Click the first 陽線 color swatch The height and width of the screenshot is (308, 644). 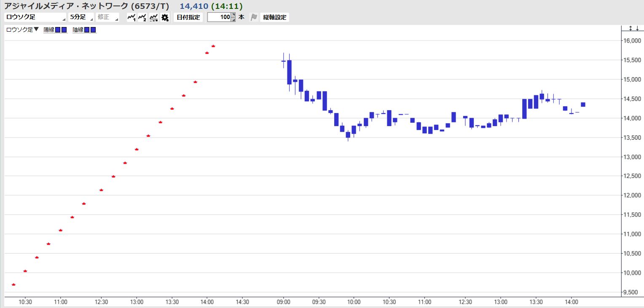tap(58, 30)
